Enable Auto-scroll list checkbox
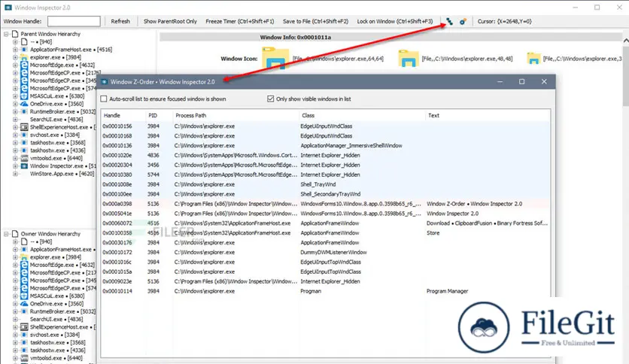This screenshot has width=629, height=364. click(104, 99)
